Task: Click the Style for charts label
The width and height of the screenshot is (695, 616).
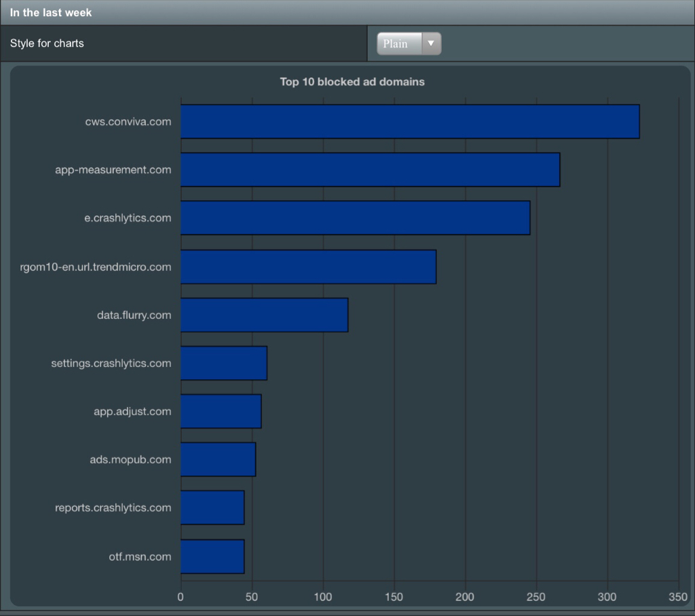Action: (47, 43)
